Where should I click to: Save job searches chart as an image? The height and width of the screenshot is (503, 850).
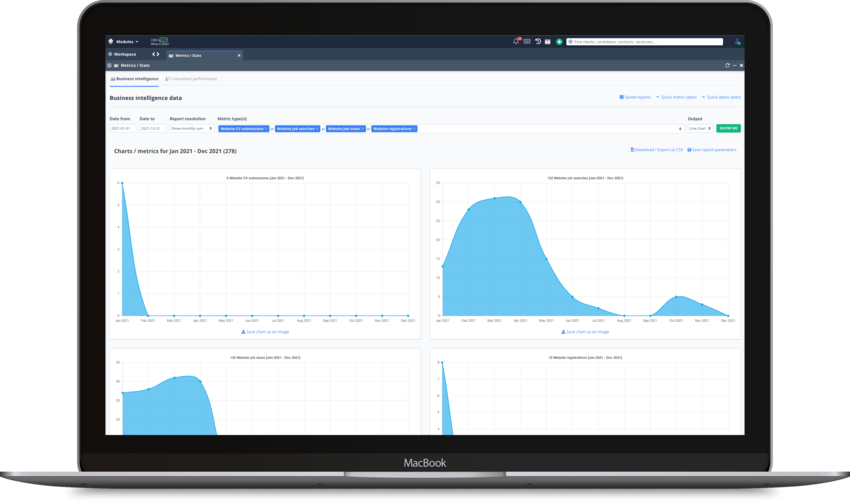[585, 332]
